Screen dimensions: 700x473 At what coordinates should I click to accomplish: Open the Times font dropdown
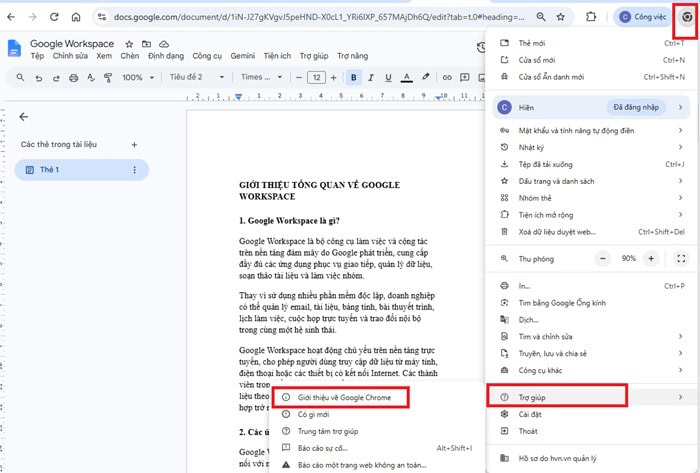point(262,77)
